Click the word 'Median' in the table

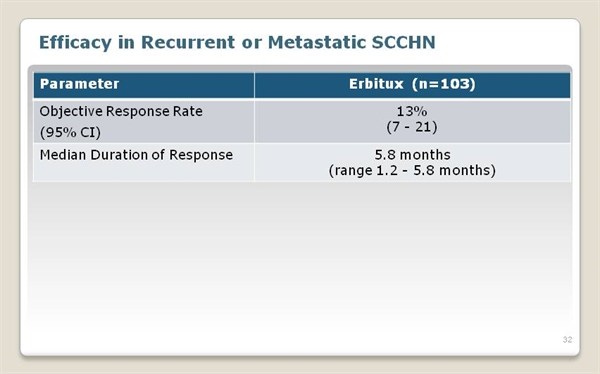[x=62, y=155]
